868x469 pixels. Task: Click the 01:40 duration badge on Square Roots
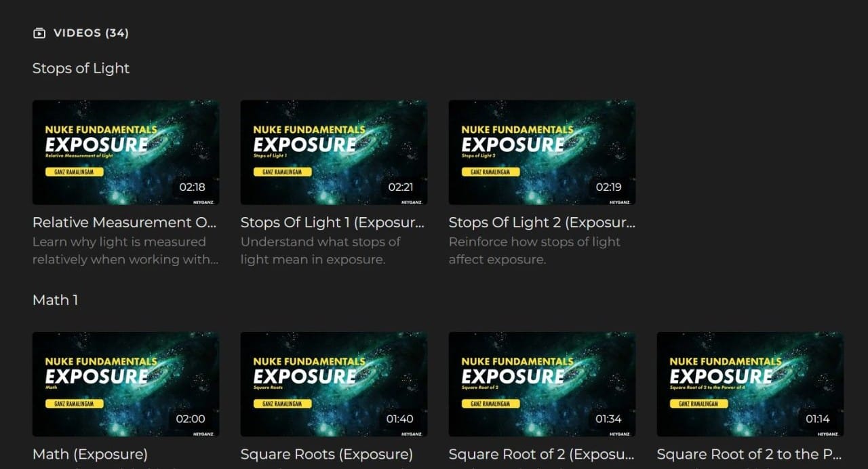pos(399,419)
